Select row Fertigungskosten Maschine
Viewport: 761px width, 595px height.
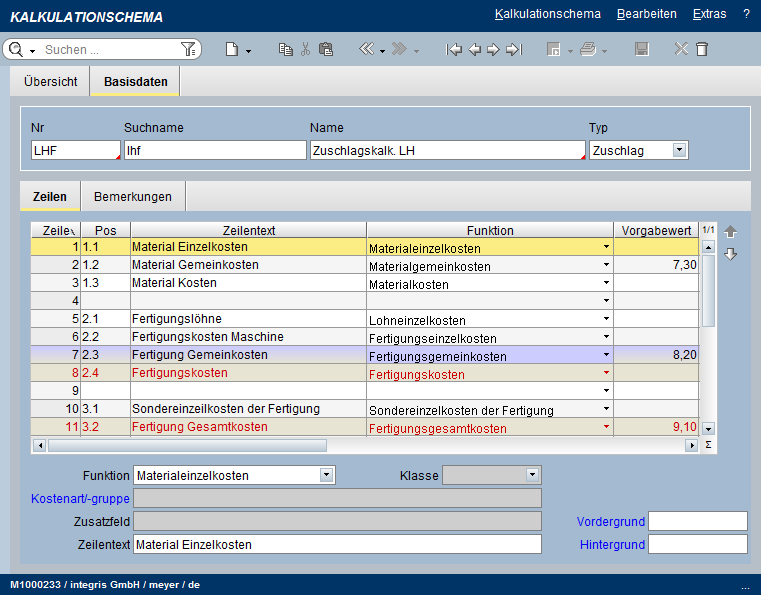pos(364,336)
